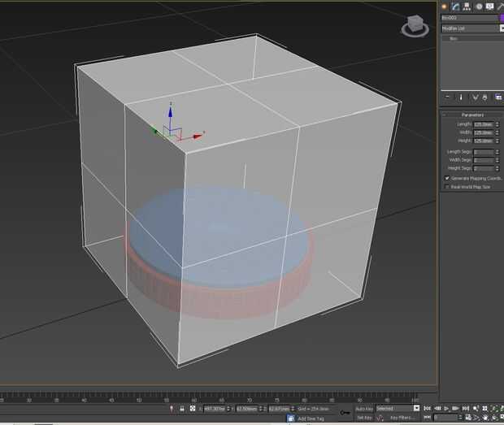This screenshot has height=425, width=504.
Task: Toggle the Pin Stack button
Action: [x=447, y=97]
